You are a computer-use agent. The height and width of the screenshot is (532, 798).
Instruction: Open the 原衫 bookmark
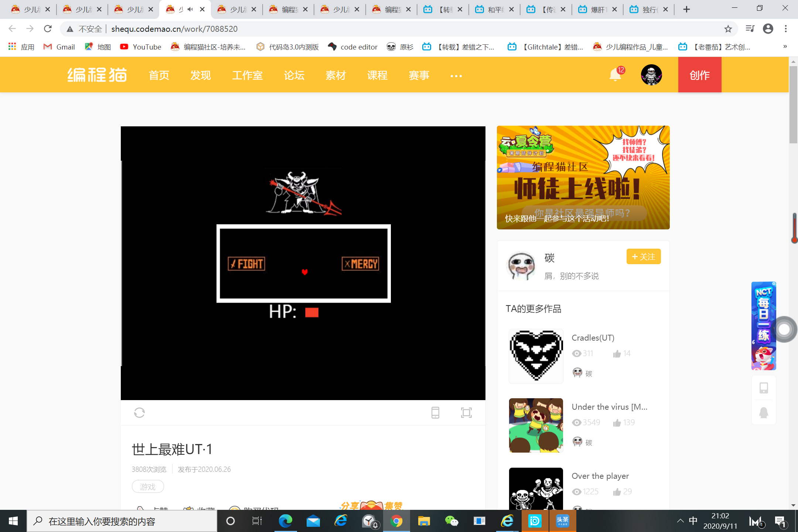click(400, 47)
